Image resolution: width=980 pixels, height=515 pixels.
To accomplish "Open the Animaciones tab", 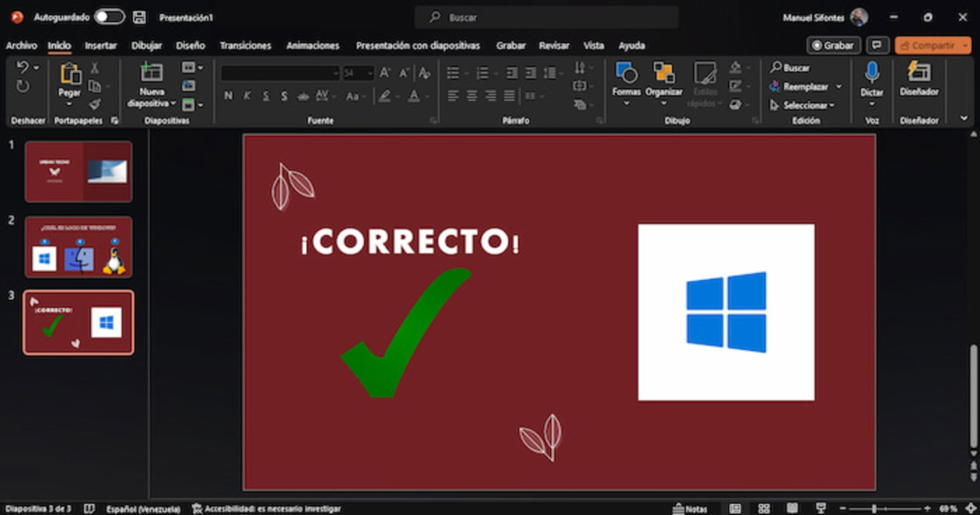I will [x=312, y=46].
